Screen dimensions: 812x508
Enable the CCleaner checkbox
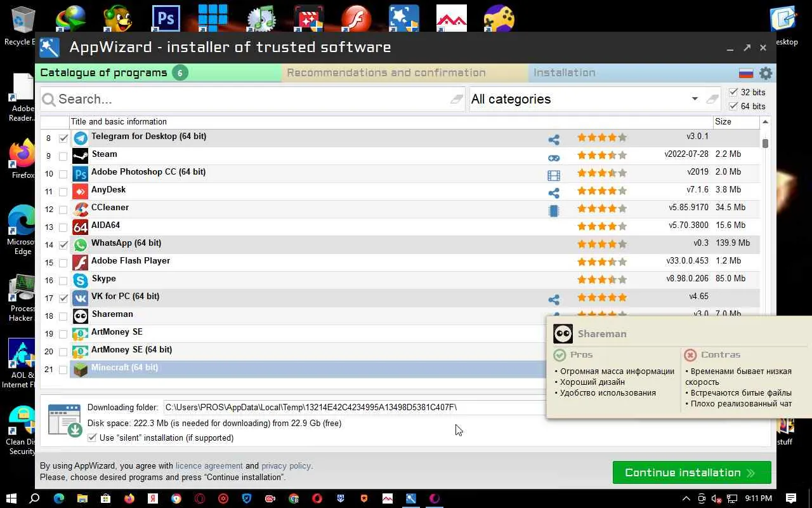[63, 209]
